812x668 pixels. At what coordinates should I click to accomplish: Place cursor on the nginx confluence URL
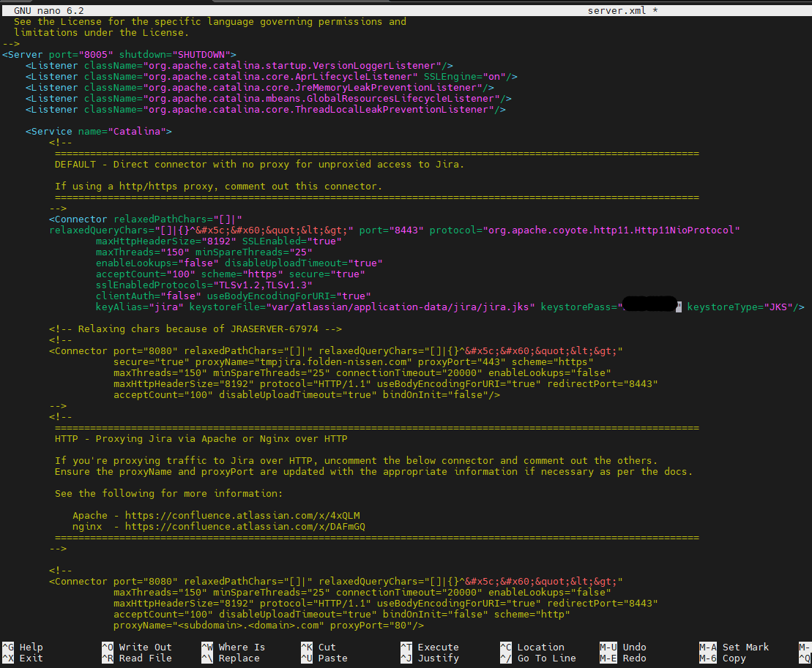pyautogui.click(x=245, y=526)
